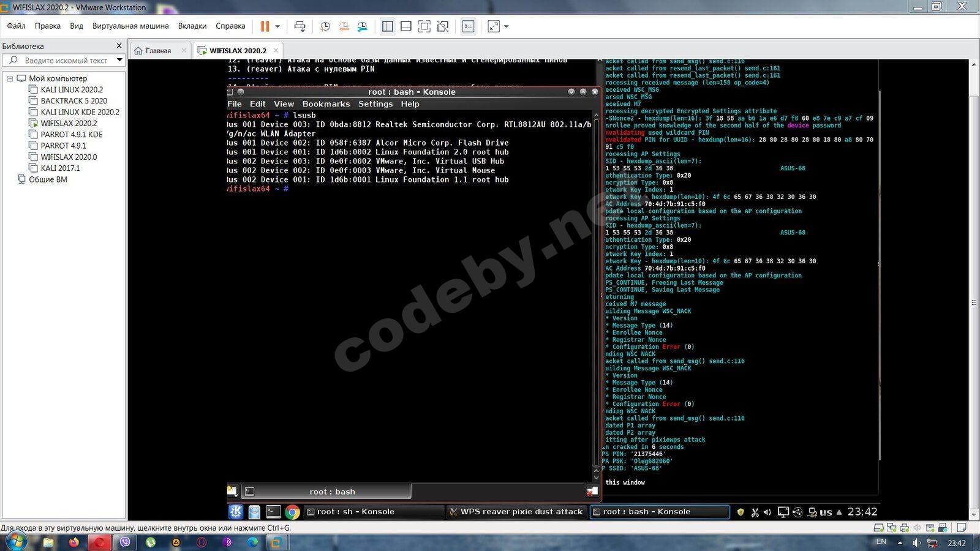Expand the library search filter dropdown

pyautogui.click(x=119, y=60)
